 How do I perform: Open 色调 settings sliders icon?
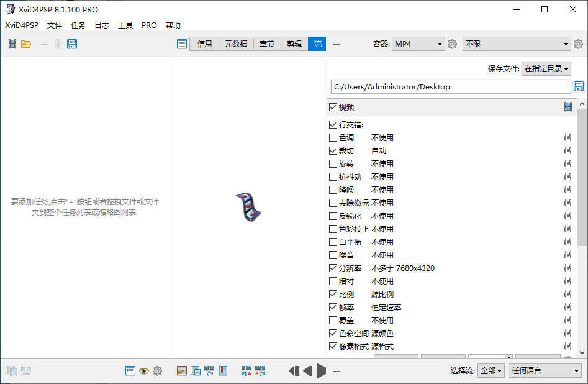point(568,138)
